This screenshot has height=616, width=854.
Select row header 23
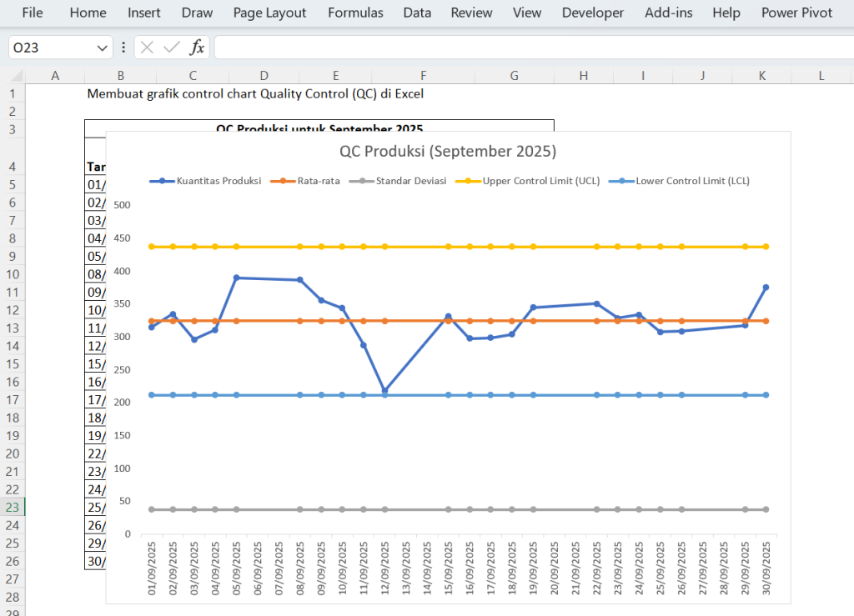[x=13, y=507]
